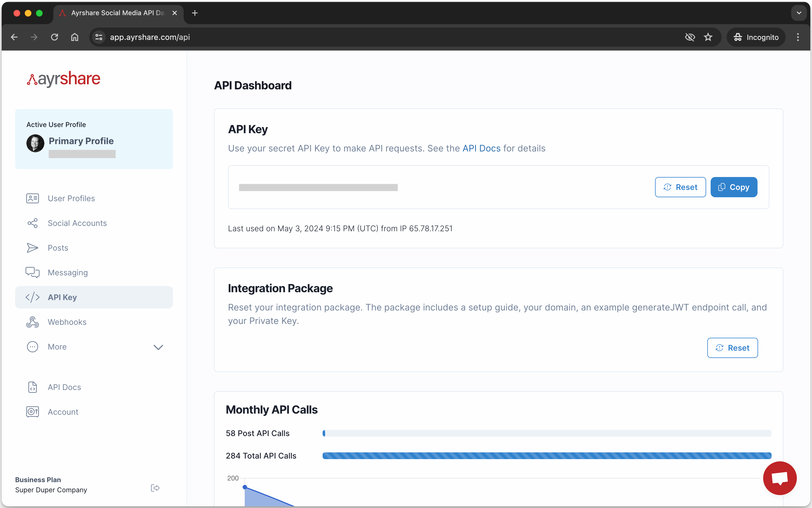This screenshot has width=812, height=508.
Task: Expand the More menu chevron
Action: (158, 347)
